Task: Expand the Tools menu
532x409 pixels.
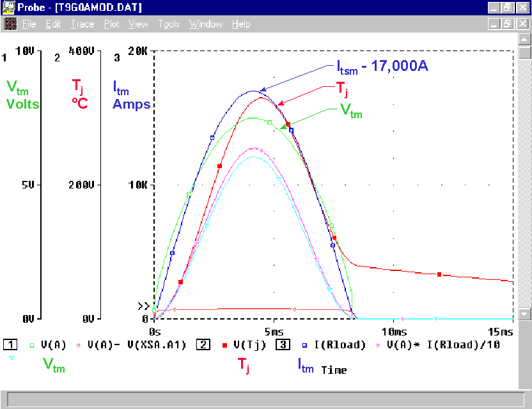Action: [x=169, y=24]
